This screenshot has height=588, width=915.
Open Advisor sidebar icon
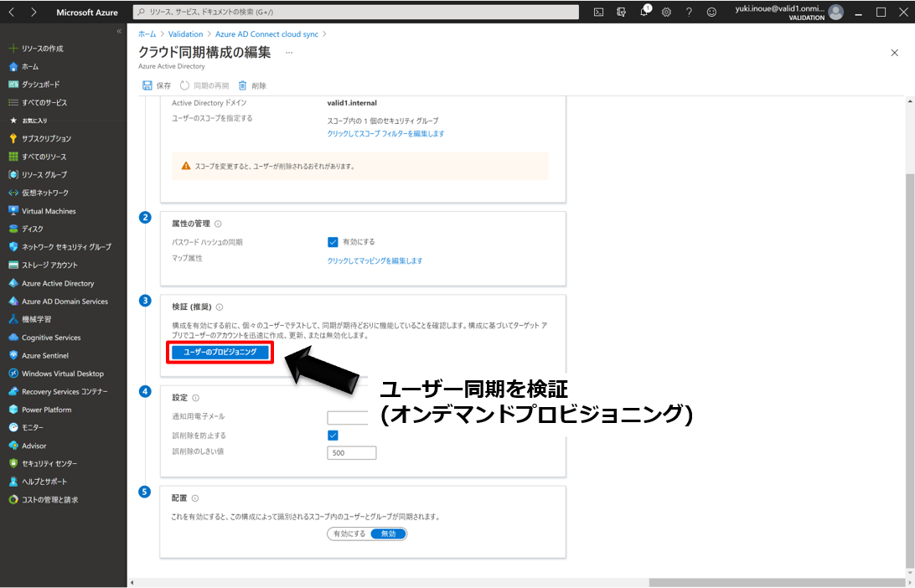13,446
